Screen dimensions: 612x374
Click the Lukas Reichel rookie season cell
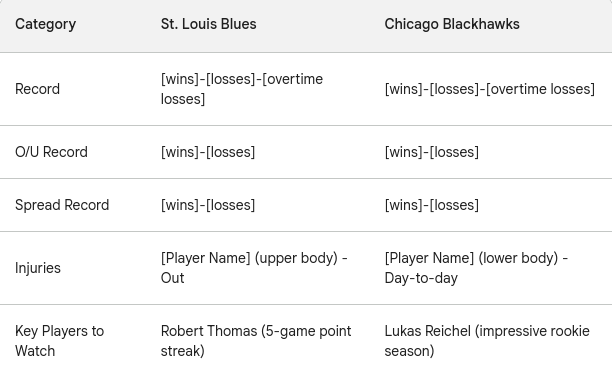point(487,341)
